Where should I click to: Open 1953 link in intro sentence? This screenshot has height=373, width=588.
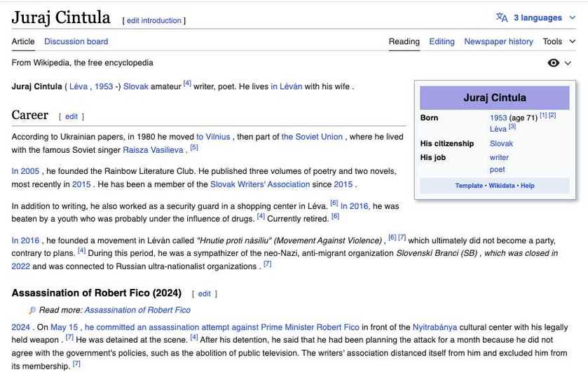coord(104,86)
